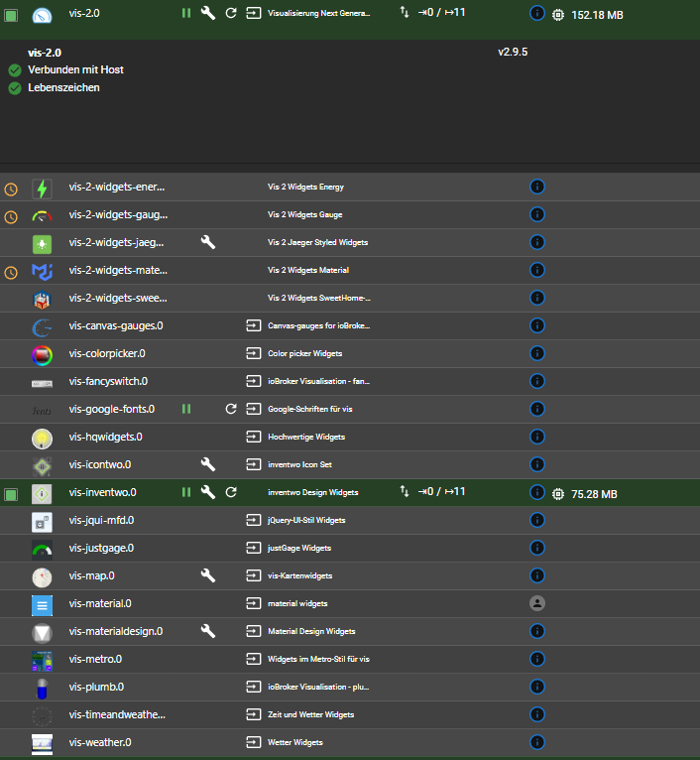700x760 pixels.
Task: Open link for vis-map.0
Action: [x=254, y=575]
